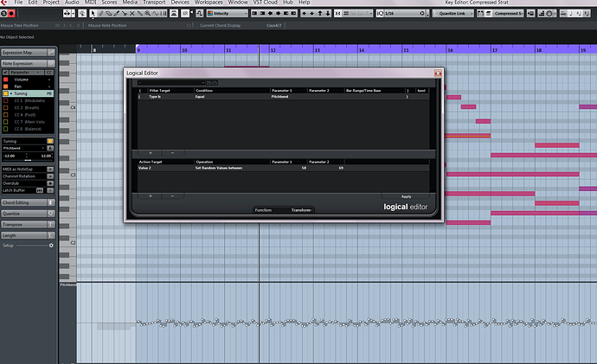This screenshot has height=364, width=597.
Task: Toggle Acoustic Feedback speaker icon
Action: (x=82, y=13)
